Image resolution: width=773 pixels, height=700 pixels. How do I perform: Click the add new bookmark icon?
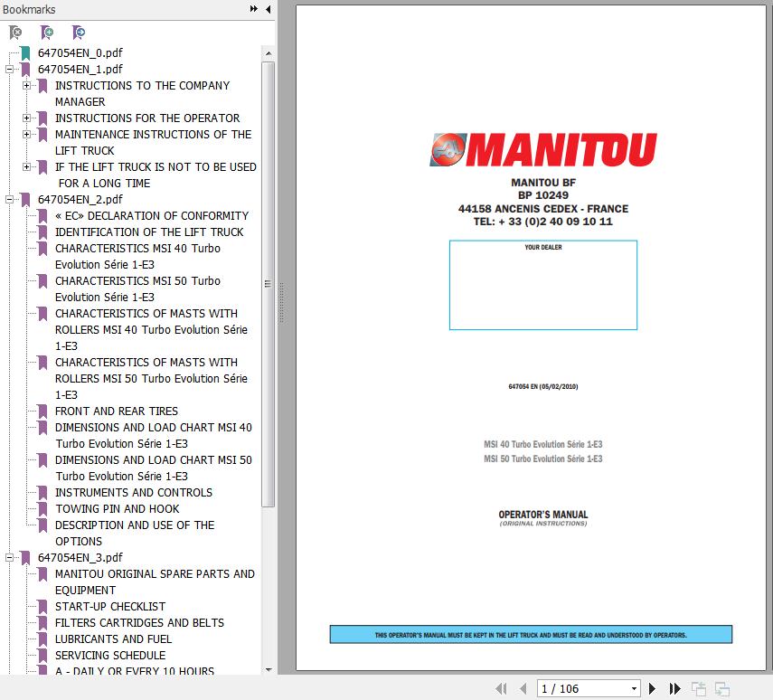(47, 33)
